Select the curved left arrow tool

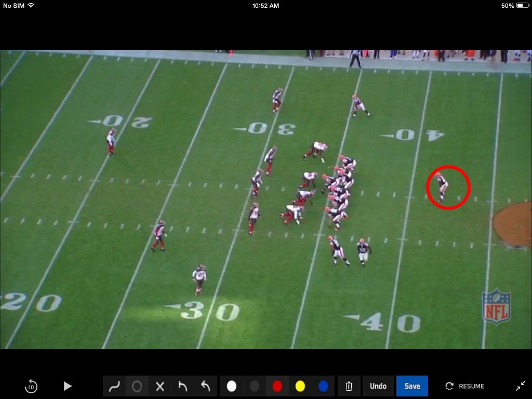(205, 386)
